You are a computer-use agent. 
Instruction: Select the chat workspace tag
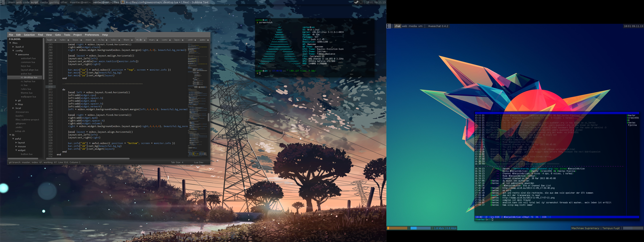pos(397,26)
